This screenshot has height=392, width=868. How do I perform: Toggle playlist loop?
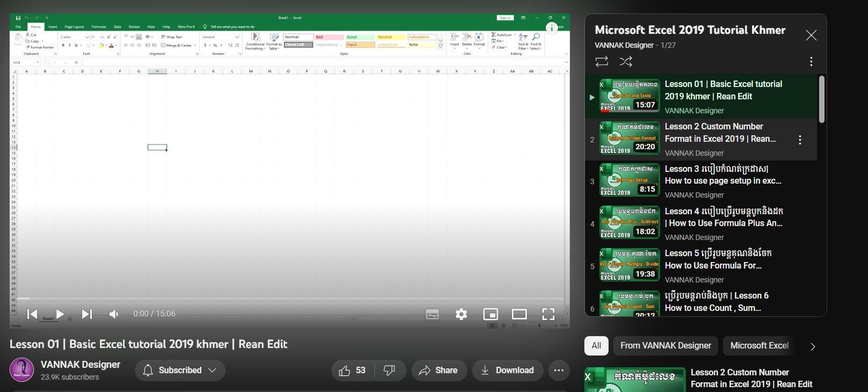602,62
